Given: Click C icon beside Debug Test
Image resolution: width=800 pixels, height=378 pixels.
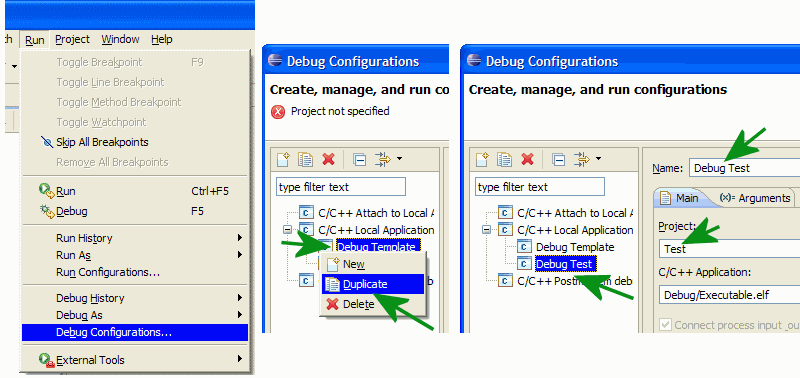Looking at the screenshot, I should pyautogui.click(x=524, y=264).
